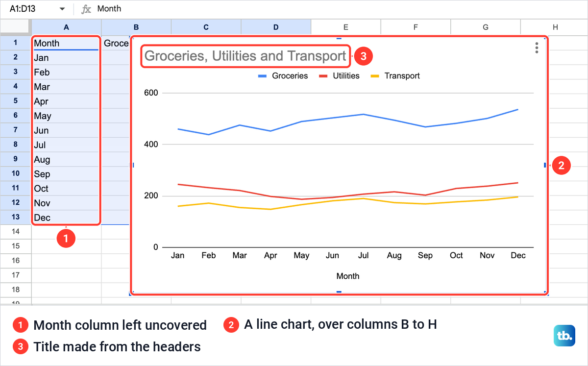Select column D header
Screen dimensions: 588x366
[276, 27]
